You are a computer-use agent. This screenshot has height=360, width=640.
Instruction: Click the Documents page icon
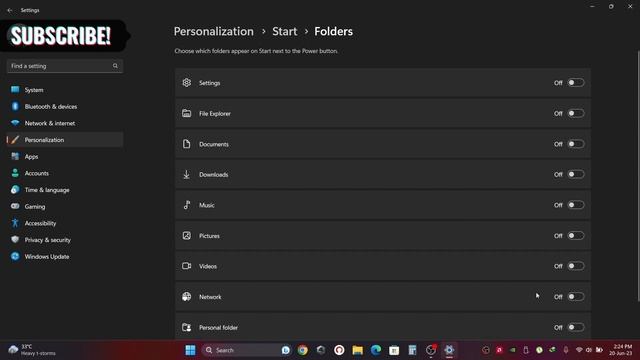[x=187, y=144]
